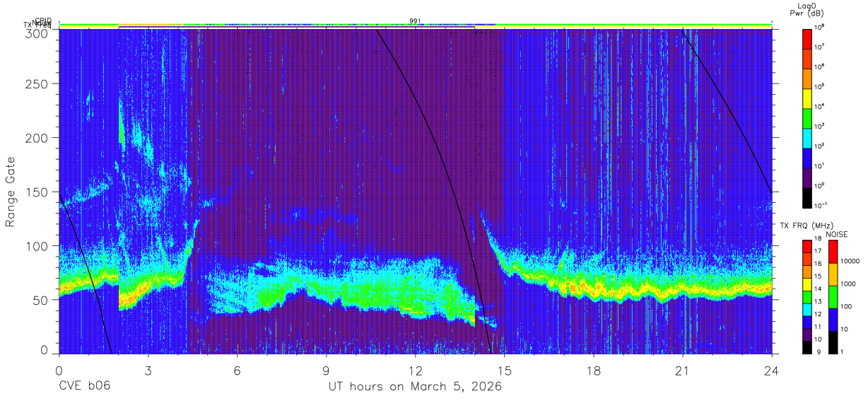Click y-axis tick label '150'
Screen dimensions: 868x401
(x=37, y=192)
